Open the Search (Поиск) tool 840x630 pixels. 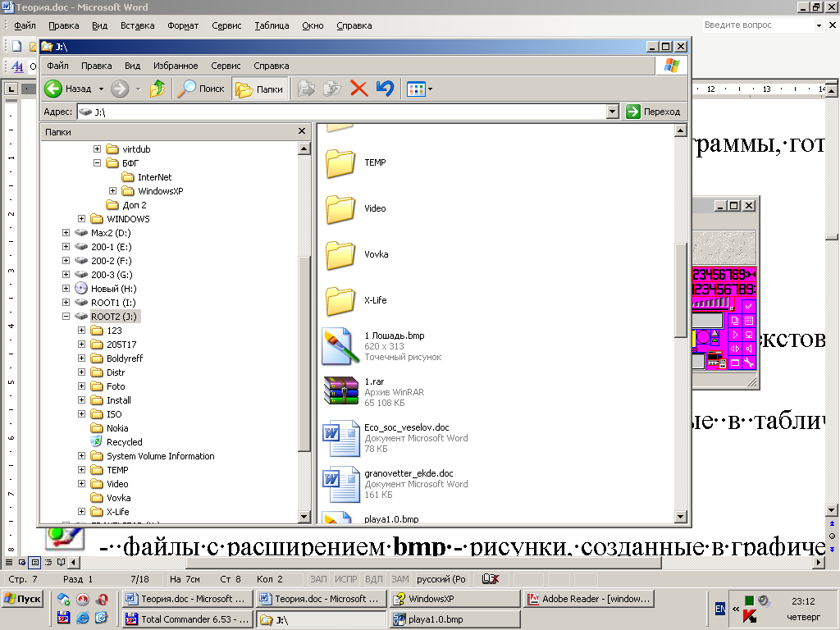point(202,89)
